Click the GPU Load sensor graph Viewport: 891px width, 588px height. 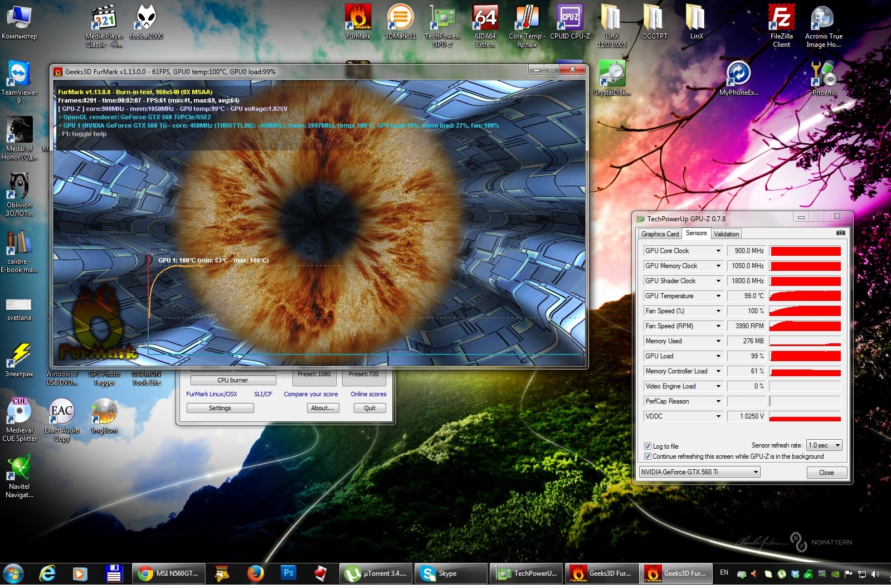tap(805, 356)
